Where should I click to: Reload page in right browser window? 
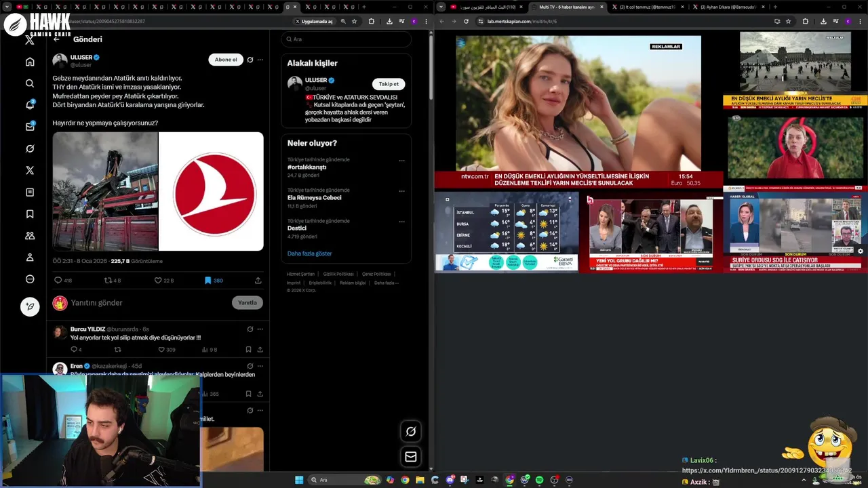466,21
